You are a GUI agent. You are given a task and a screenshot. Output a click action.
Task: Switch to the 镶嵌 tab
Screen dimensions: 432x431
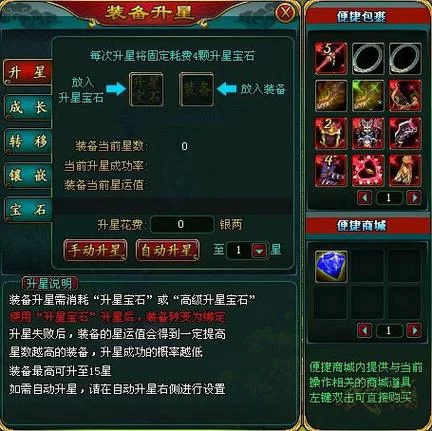pos(28,176)
